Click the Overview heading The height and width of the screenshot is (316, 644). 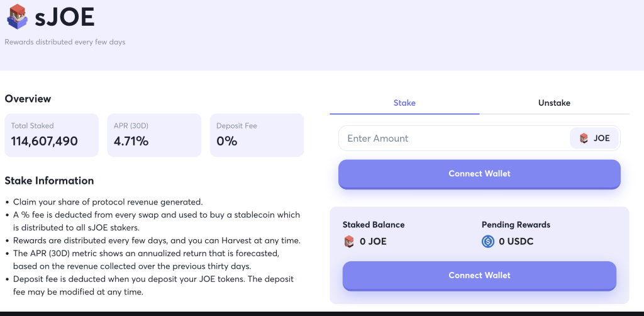(x=28, y=99)
